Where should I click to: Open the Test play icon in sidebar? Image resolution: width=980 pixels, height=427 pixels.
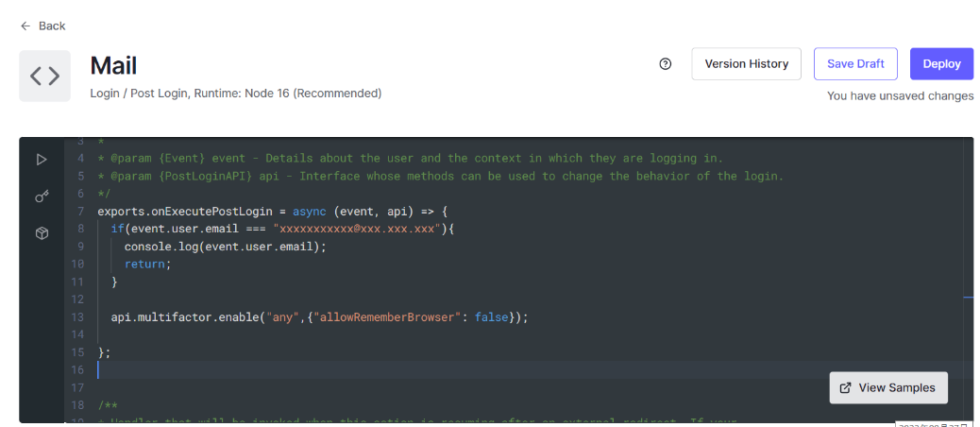[x=42, y=160]
